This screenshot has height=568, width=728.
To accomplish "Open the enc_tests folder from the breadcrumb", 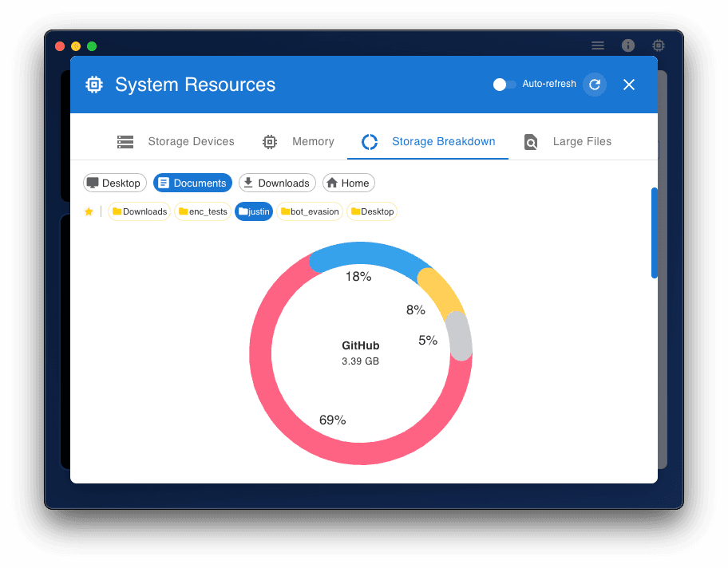I will [202, 211].
